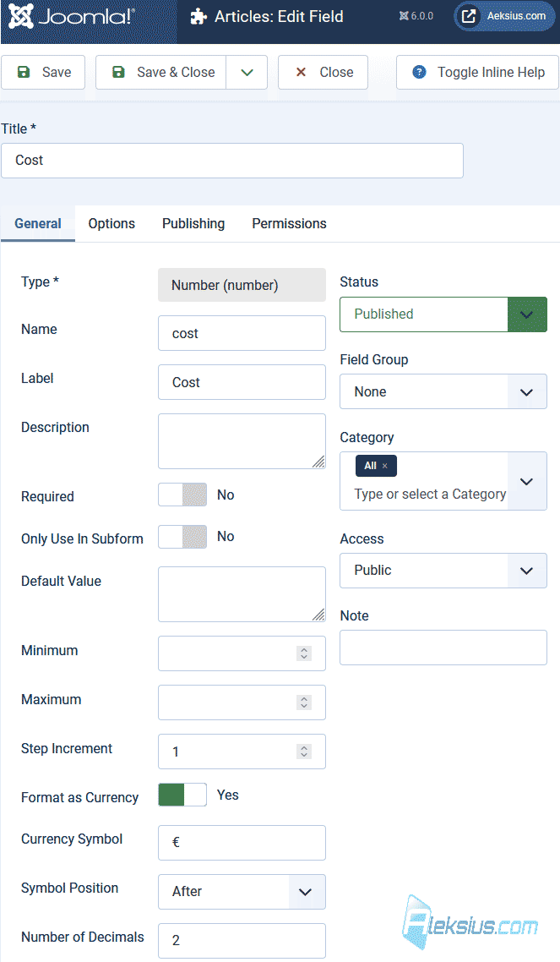Switch to the Options tab
Image resolution: width=560 pixels, height=962 pixels.
point(111,224)
